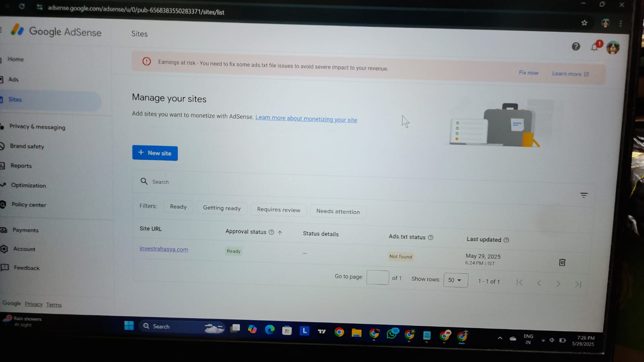Screen dimensions: 644x362
Task: Go to last page arrow
Action: coord(578,285)
